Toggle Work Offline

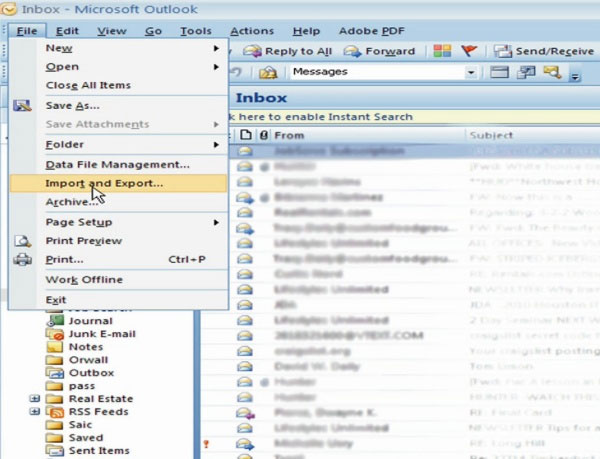tap(119, 280)
